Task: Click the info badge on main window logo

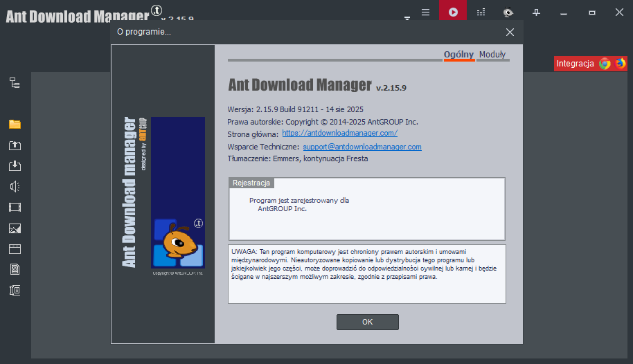Action: [157, 10]
